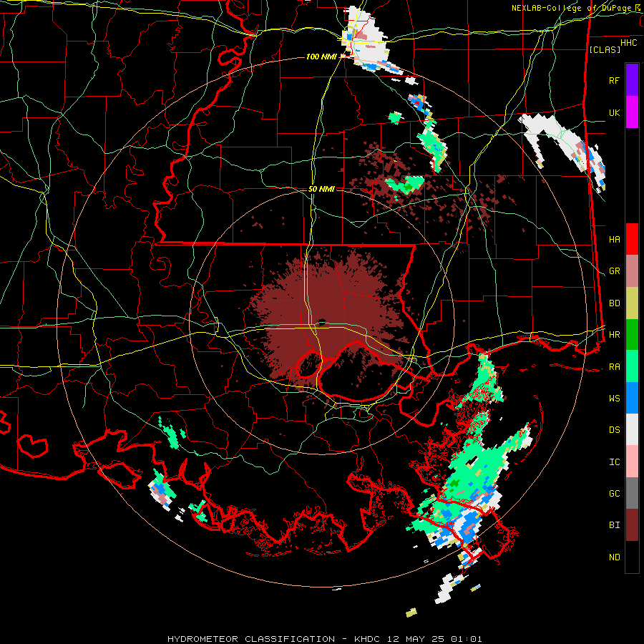Viewport: 644px width, 644px height.
Task: Click the "RF" legend label text
Action: pos(615,80)
